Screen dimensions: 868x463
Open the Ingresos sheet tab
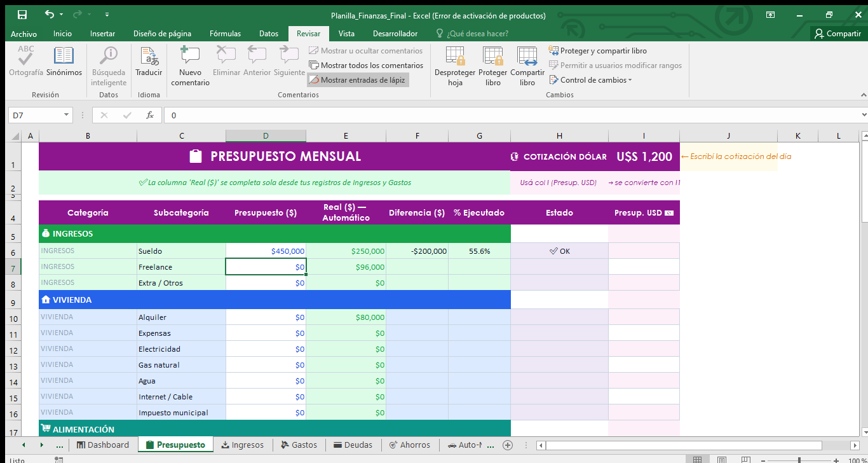[x=242, y=445]
